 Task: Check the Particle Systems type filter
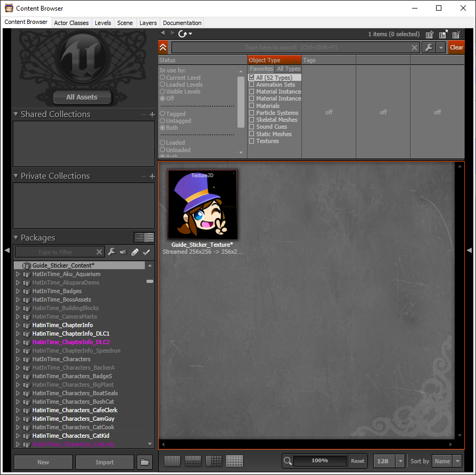[x=252, y=113]
